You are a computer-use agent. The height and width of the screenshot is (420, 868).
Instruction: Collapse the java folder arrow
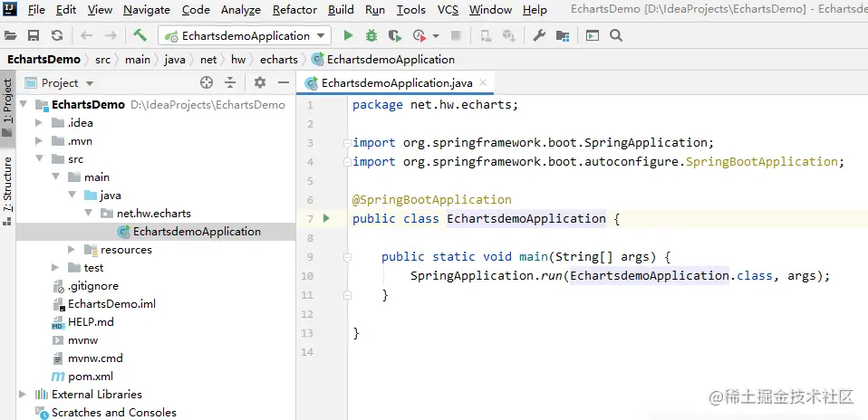click(72, 196)
